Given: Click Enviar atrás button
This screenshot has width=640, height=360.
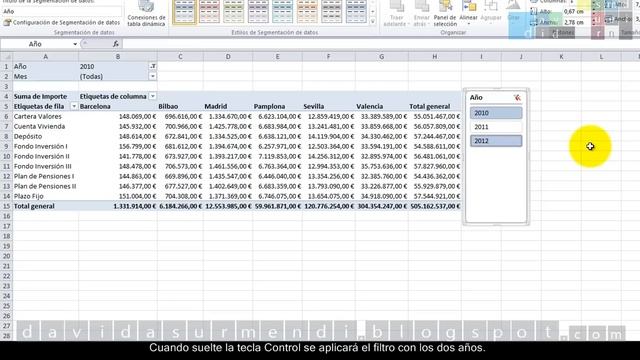Looking at the screenshot, I should pos(421,14).
